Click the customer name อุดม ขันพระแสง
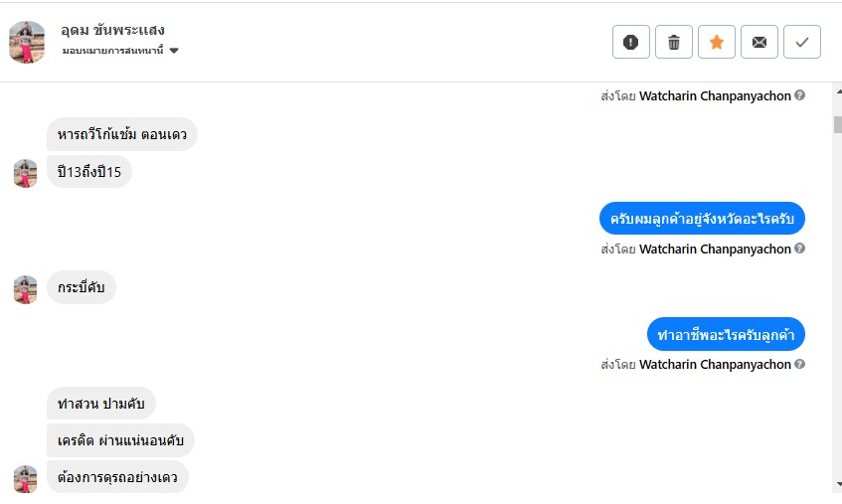 point(112,30)
